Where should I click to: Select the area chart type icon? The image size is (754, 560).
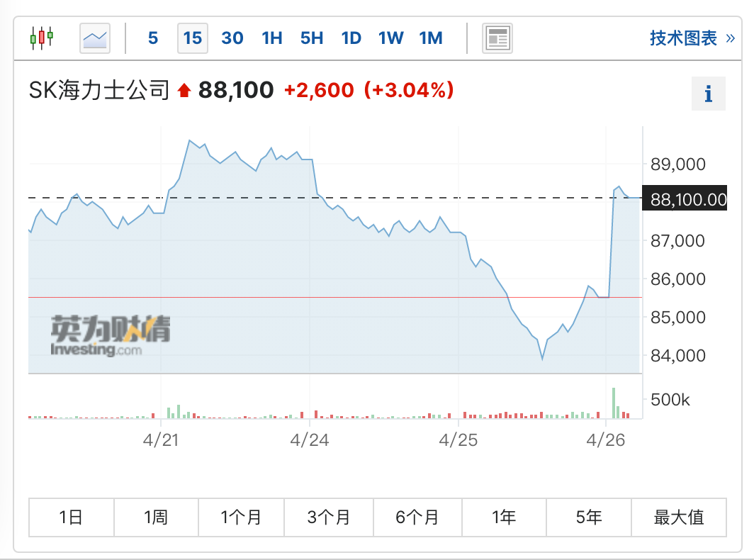[95, 38]
